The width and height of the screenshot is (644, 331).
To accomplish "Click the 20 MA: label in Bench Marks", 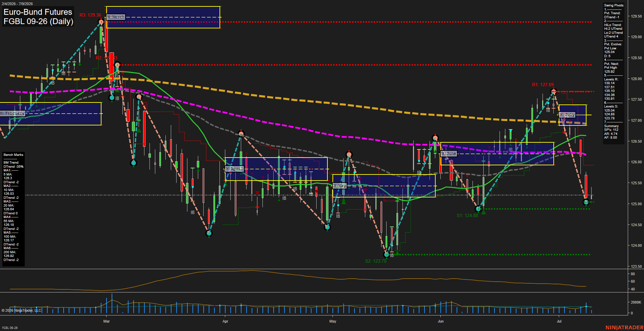I will click(8, 206).
